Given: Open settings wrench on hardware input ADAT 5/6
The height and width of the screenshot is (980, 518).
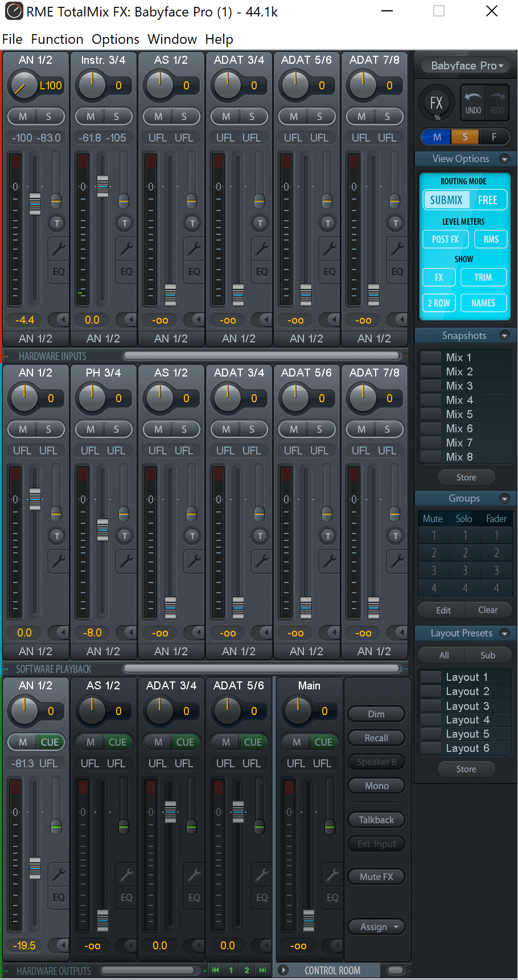Looking at the screenshot, I should [330, 249].
